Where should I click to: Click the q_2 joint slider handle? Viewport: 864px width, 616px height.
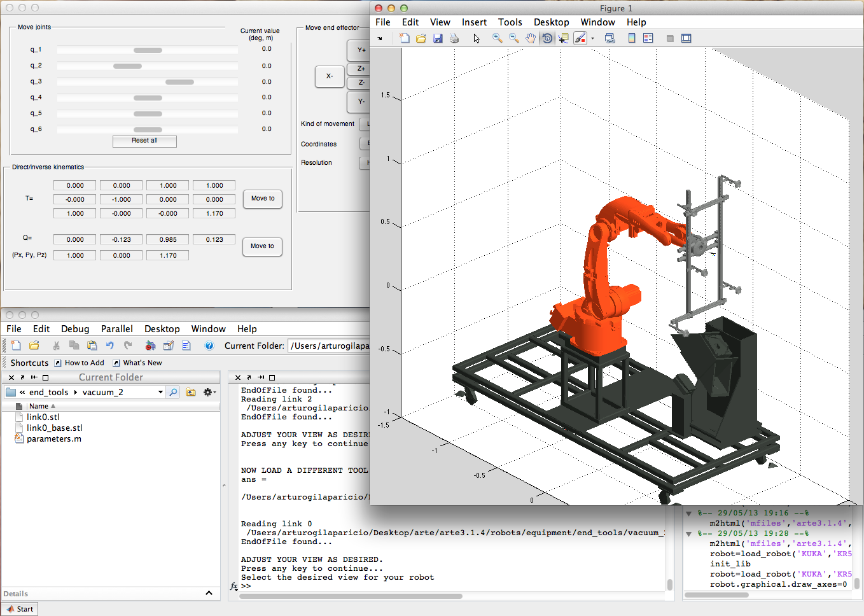point(127,66)
